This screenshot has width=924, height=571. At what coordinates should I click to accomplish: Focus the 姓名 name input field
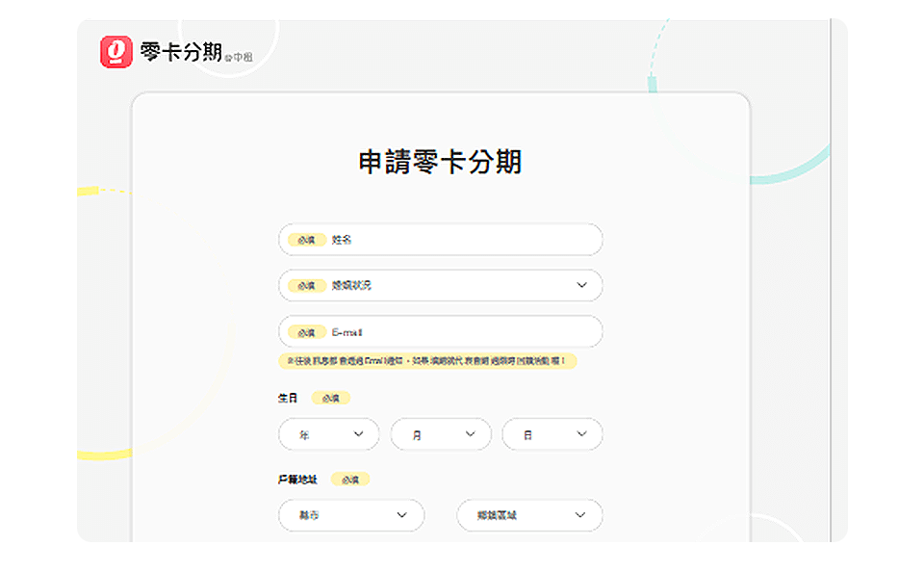[440, 240]
